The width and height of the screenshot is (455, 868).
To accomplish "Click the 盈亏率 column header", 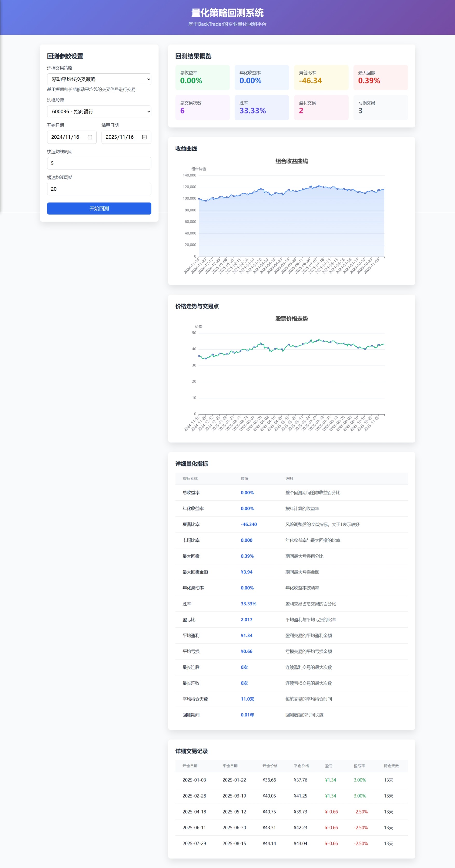I will (x=359, y=766).
